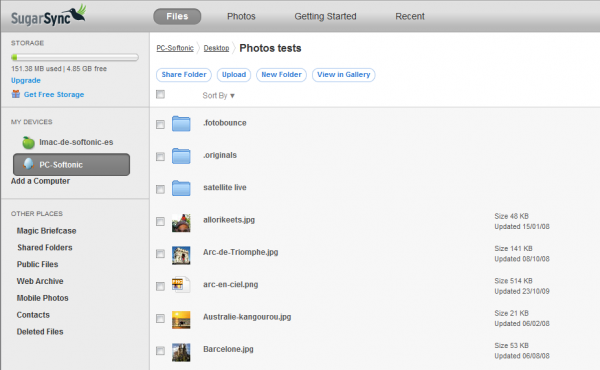This screenshot has width=600, height=370.
Task: Check the box next to allorikeets.jpg
Action: click(160, 222)
